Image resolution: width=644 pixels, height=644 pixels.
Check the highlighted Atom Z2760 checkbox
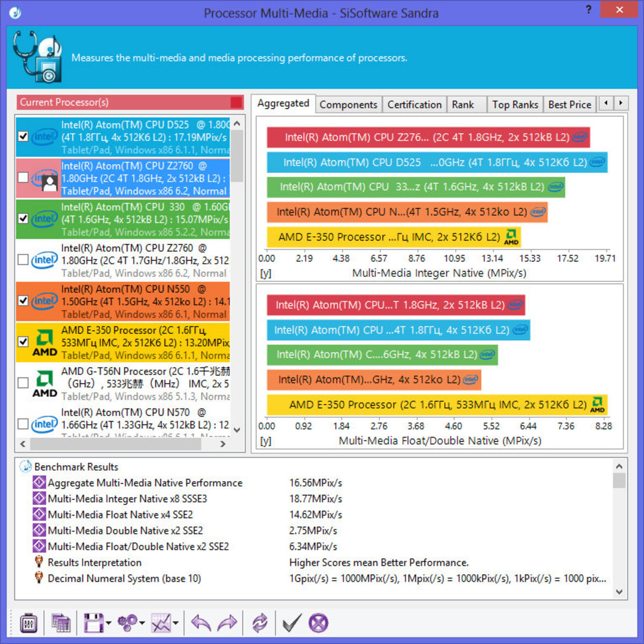(x=24, y=177)
